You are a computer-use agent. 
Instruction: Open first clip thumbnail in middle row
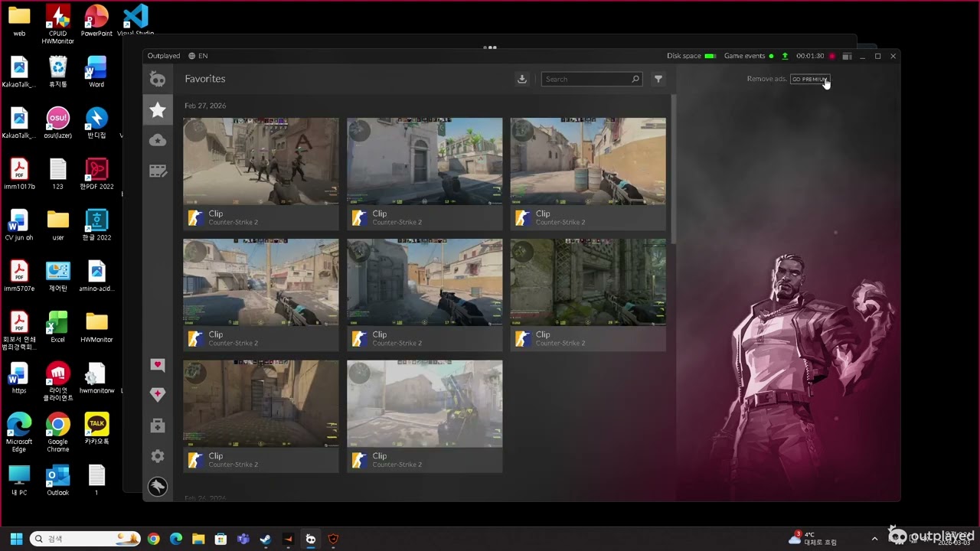click(x=260, y=282)
